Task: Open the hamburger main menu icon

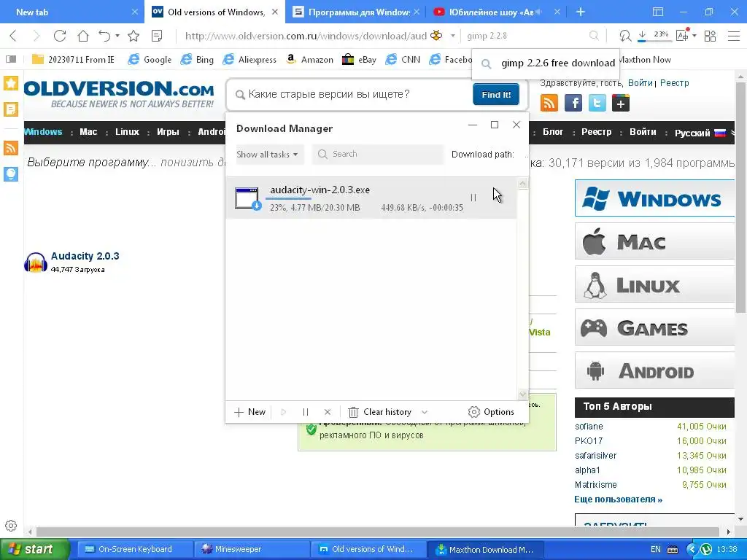Action: 734,36
